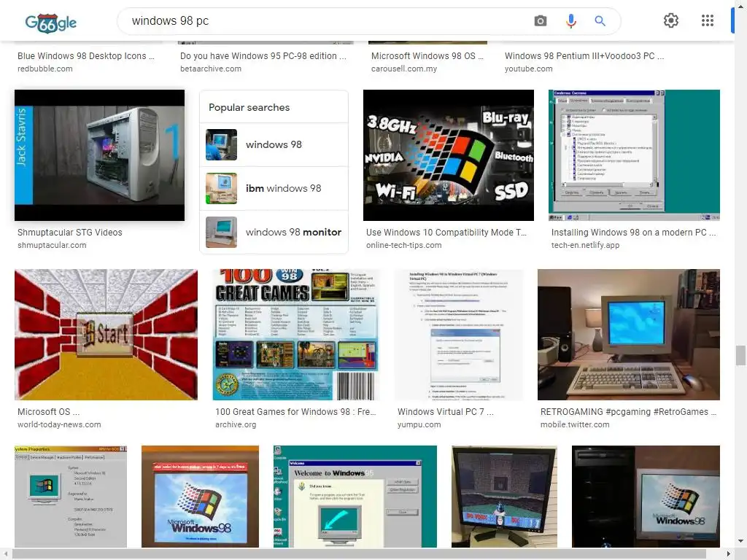Visit online-tech-tips.com source link

[403, 245]
